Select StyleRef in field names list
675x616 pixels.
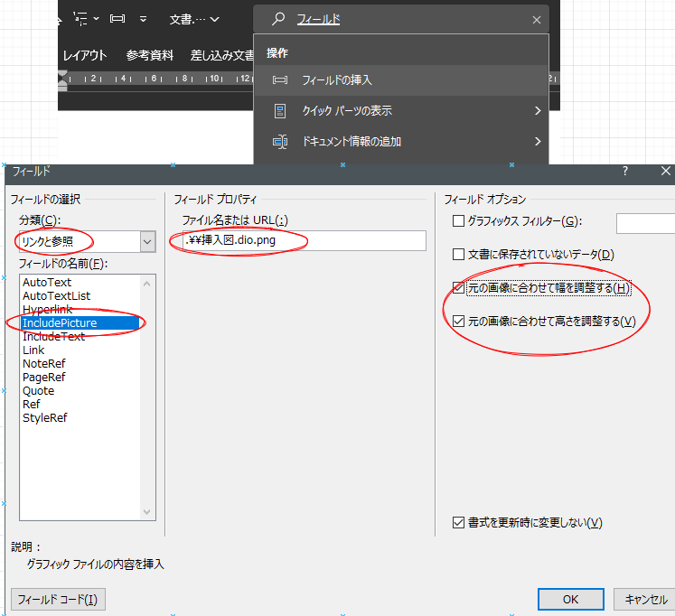pos(45,417)
